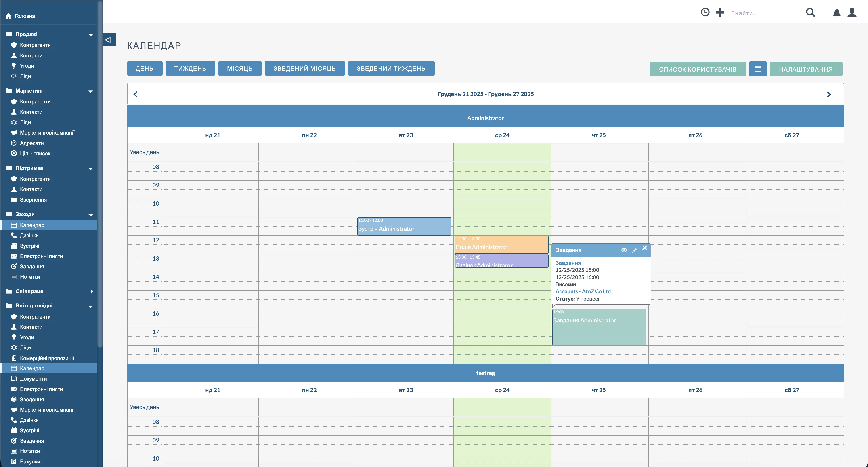Expand the Співпраця sidebar section
The width and height of the screenshot is (868, 467).
click(91, 291)
